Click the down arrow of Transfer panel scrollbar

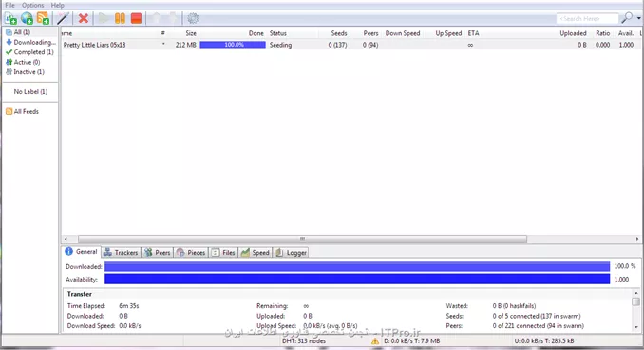point(636,327)
